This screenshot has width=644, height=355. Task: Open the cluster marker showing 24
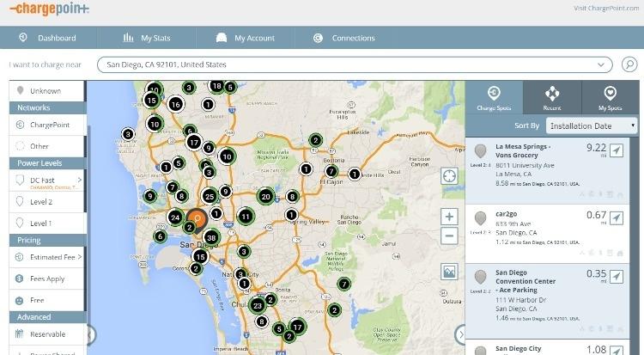(175, 217)
